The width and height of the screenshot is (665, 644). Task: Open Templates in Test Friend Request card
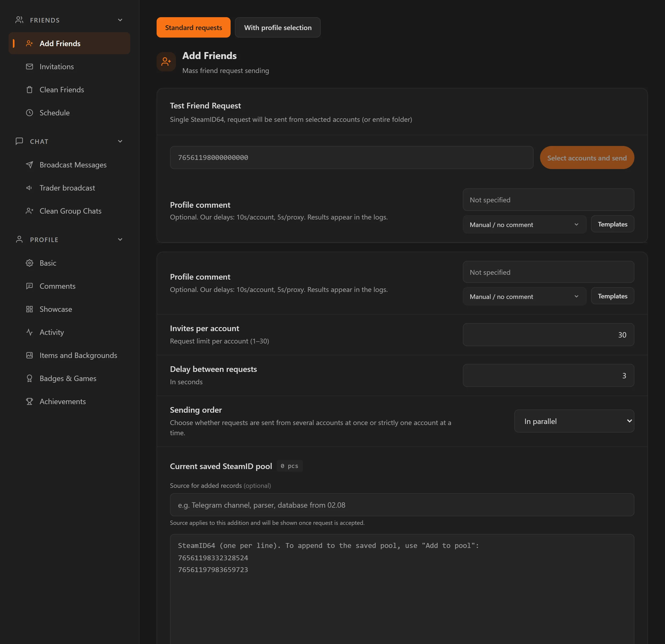(x=612, y=224)
